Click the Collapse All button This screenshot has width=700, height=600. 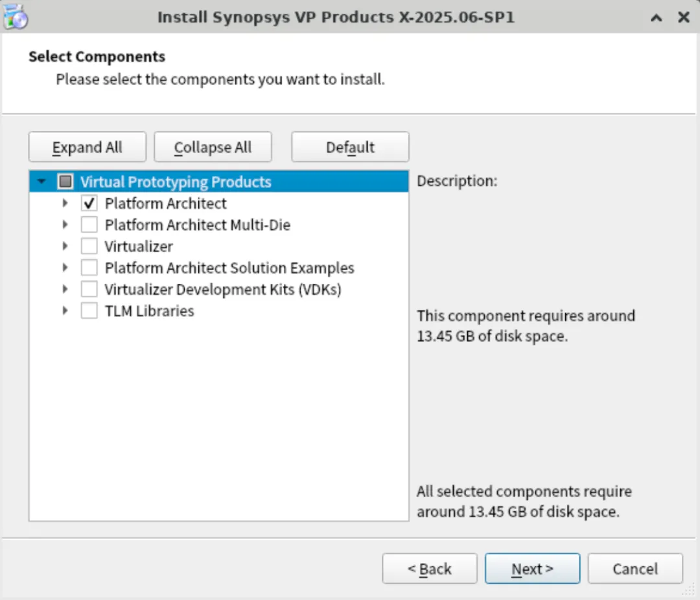tap(213, 147)
